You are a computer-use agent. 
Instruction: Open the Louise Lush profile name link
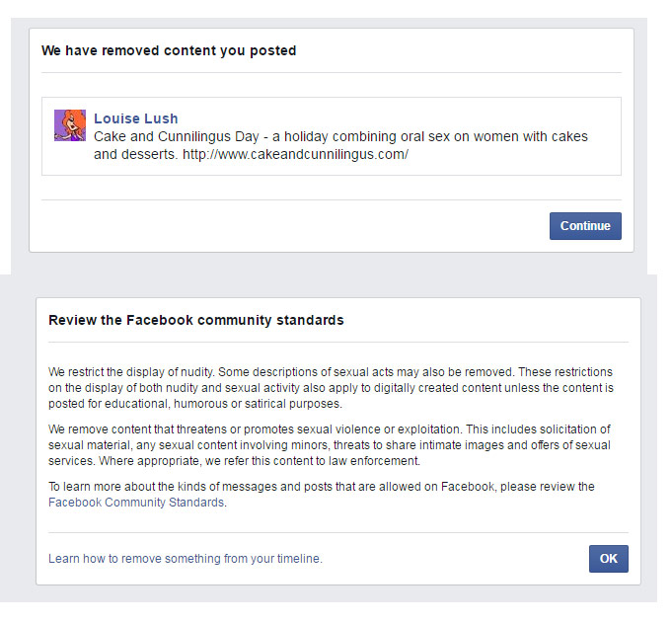[x=135, y=119]
